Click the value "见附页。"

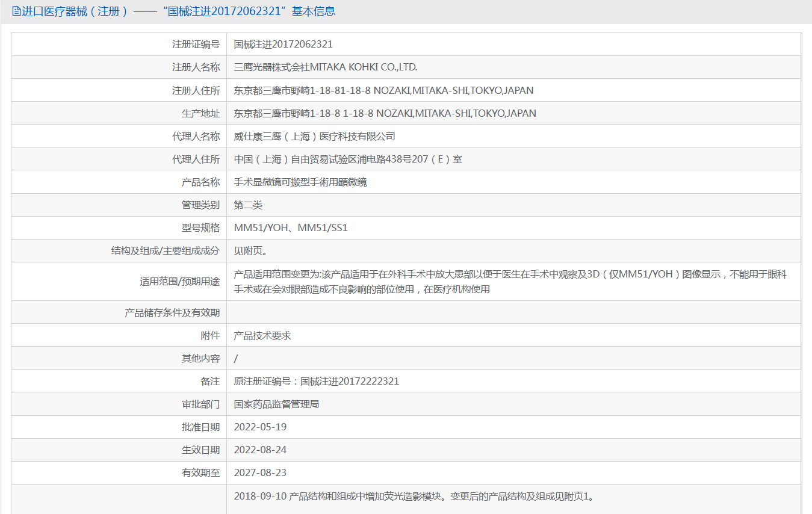pyautogui.click(x=251, y=250)
